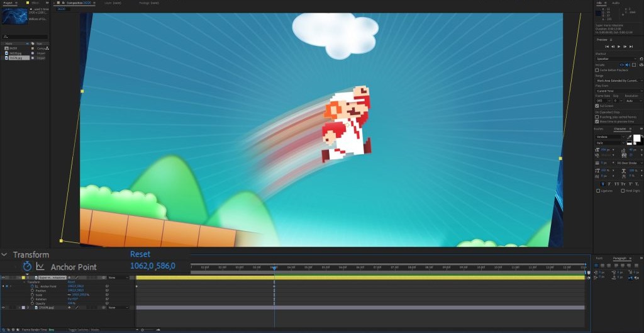The image size is (644, 333).
Task: Select the 26220 composition item in Project
Action: coord(13,48)
